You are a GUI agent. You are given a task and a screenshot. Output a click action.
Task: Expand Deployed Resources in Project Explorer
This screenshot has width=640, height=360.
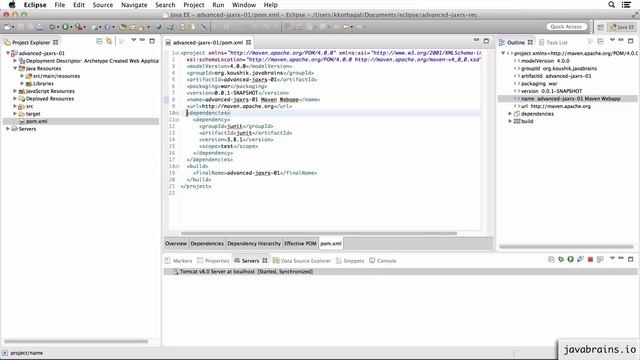[15, 98]
